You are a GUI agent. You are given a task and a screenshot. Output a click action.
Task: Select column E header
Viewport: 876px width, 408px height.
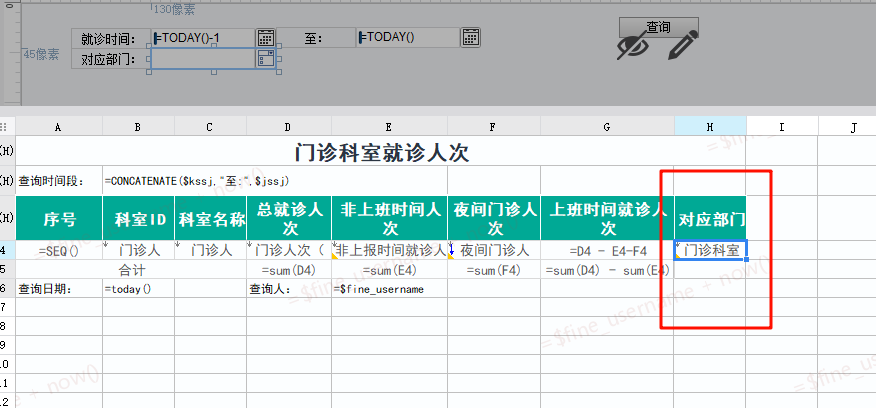[389, 127]
